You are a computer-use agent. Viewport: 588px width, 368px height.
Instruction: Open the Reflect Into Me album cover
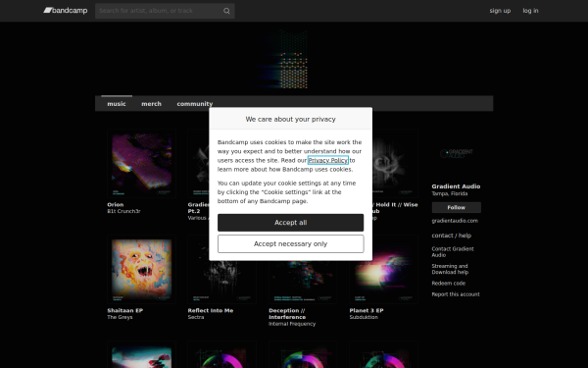(x=222, y=269)
